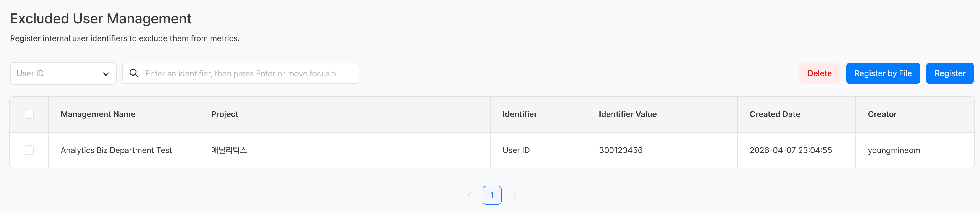Toggle the select-all header checkbox

pos(29,114)
